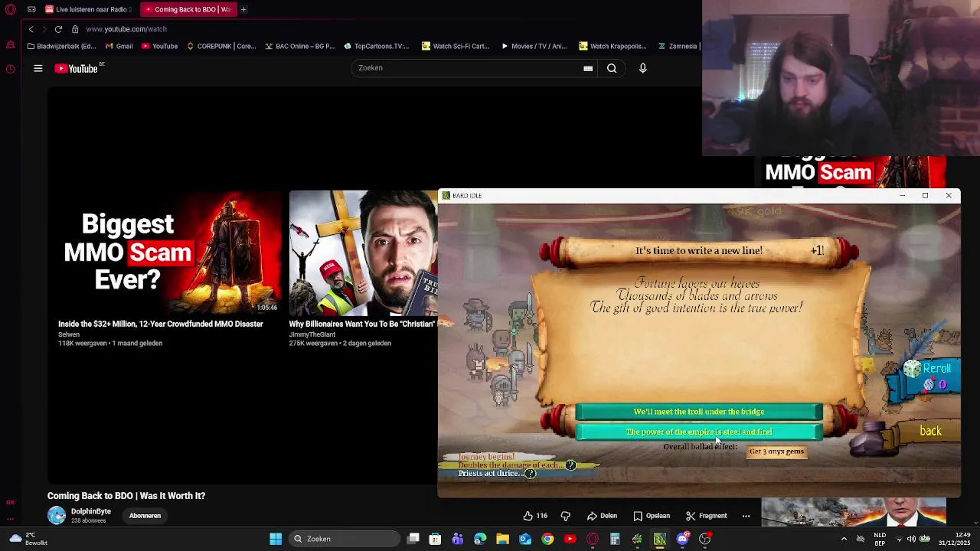The height and width of the screenshot is (551, 980).
Task: Create a clip with Fragment button
Action: [706, 516]
